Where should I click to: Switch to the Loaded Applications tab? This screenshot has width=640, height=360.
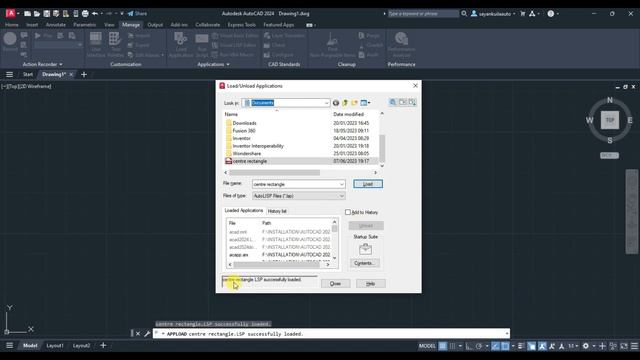[244, 211]
